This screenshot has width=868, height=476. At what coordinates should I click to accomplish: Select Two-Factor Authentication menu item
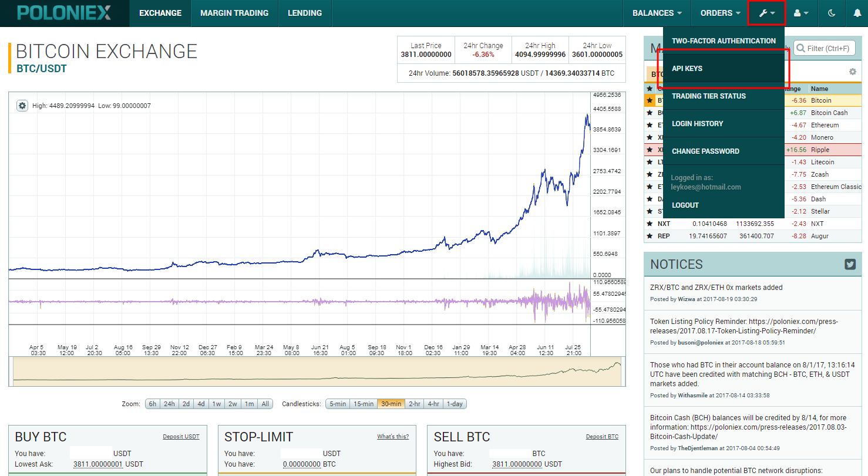click(x=724, y=41)
